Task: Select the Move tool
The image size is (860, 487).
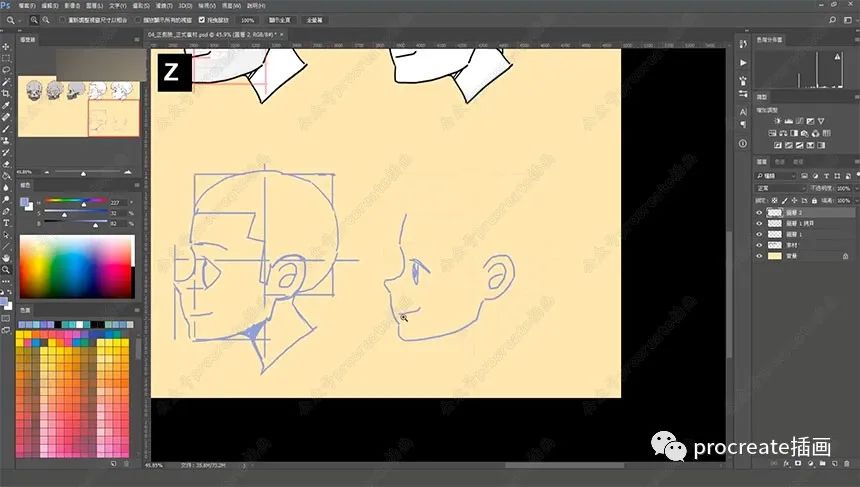Action: tap(6, 46)
